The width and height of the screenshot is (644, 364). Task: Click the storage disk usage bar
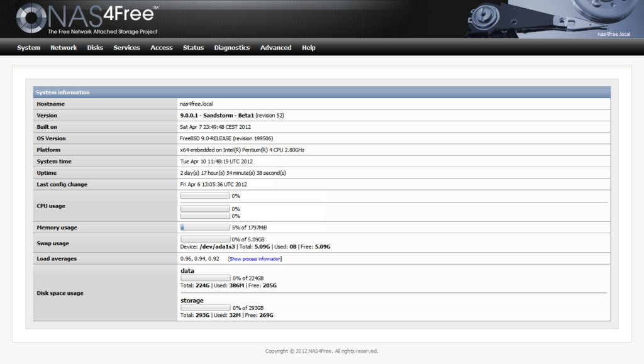pyautogui.click(x=206, y=308)
